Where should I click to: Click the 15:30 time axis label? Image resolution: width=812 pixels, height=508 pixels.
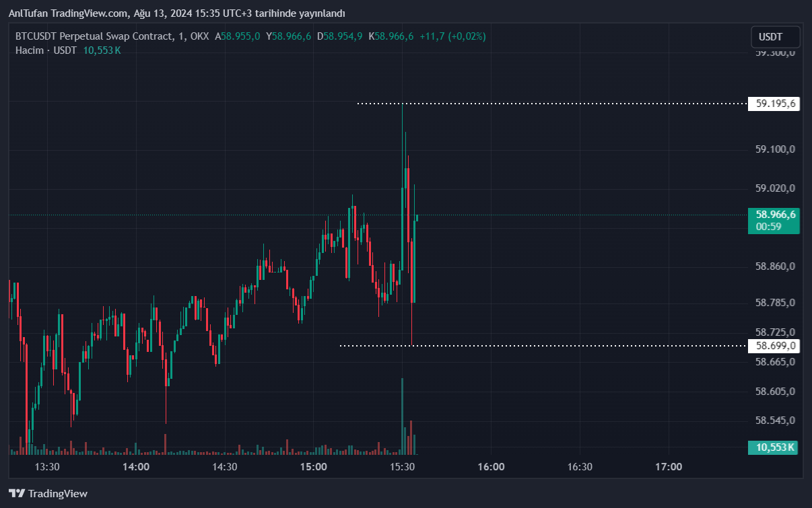click(x=402, y=466)
